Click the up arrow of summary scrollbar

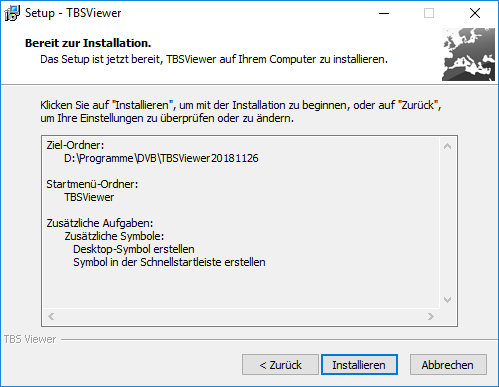[x=448, y=146]
